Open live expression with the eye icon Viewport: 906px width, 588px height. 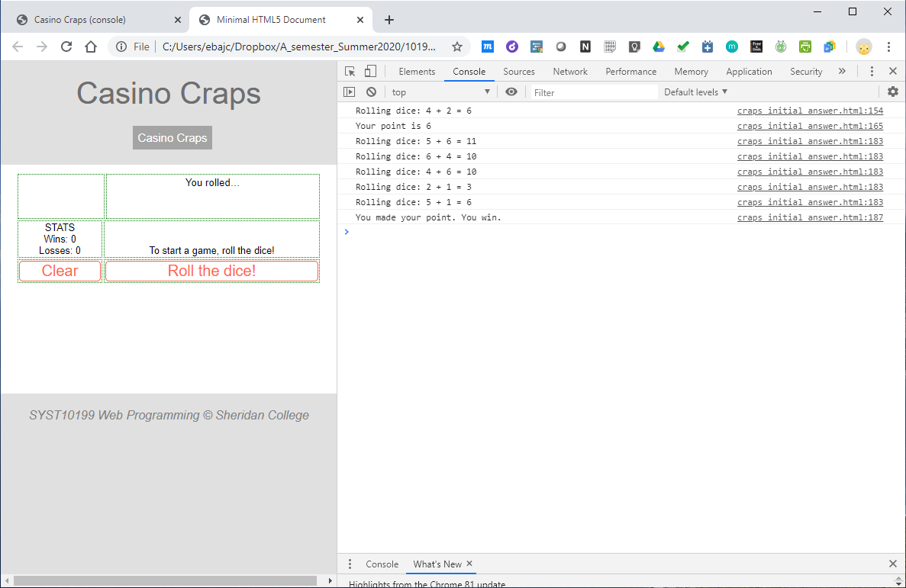point(511,92)
